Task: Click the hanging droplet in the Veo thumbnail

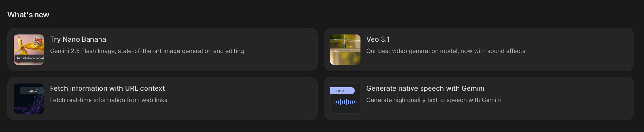Action: click(345, 46)
